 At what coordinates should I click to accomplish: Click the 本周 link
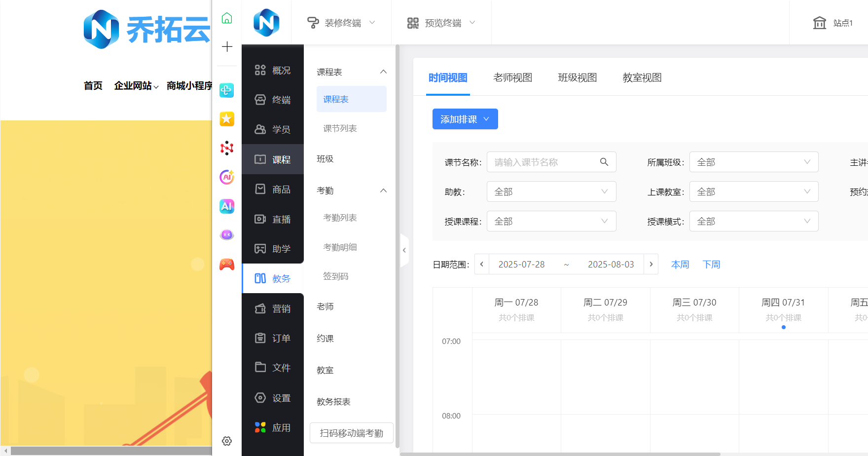[680, 265]
